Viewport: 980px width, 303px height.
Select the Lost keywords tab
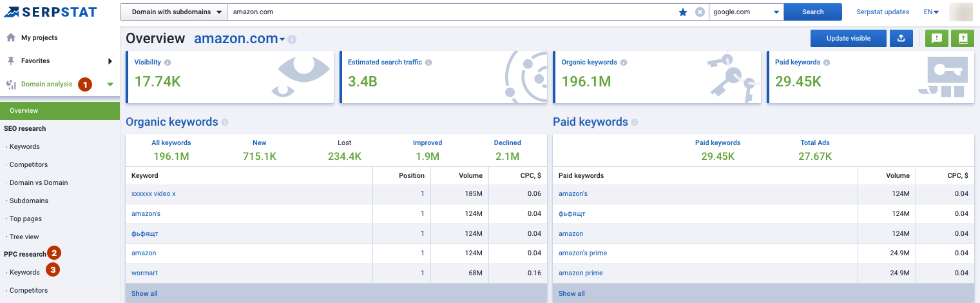[x=345, y=150]
